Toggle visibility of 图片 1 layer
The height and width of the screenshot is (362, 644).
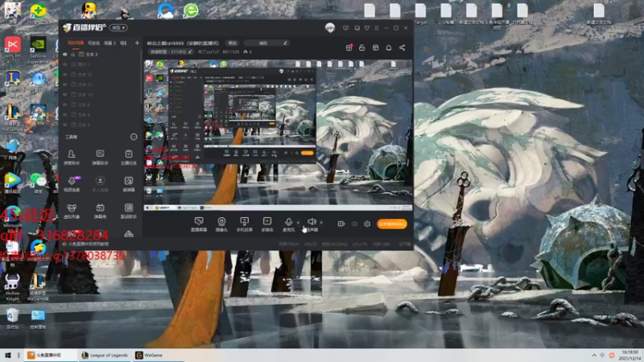click(65, 64)
